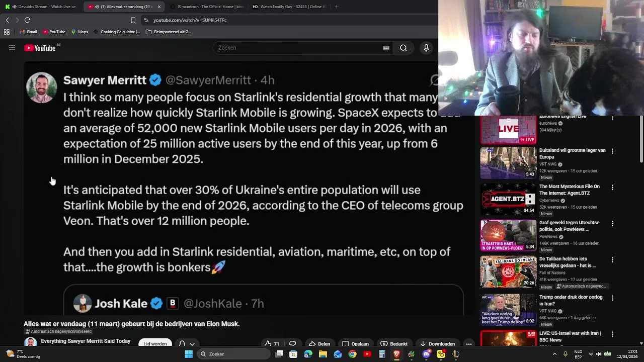Open options for Agent.BTZ video
Screen dimensions: 644x362
click(612, 187)
